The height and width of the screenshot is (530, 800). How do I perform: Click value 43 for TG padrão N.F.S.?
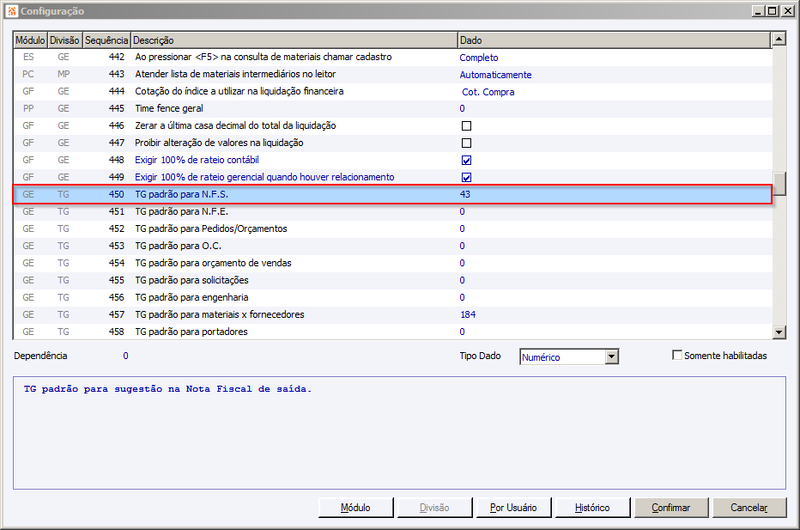pos(465,194)
